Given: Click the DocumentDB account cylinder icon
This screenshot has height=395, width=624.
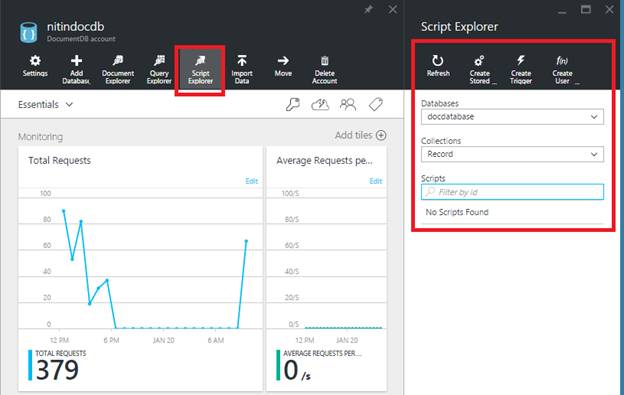Looking at the screenshot, I should [29, 32].
